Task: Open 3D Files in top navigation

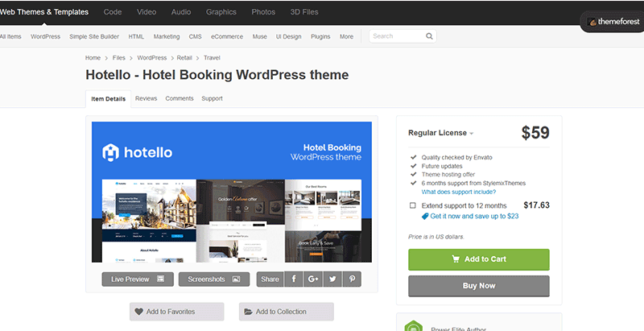Action: (304, 12)
